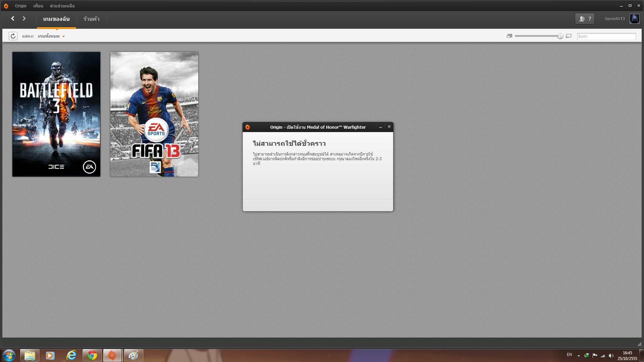Show hidden system tray icons
This screenshot has width=644, height=362.
click(x=579, y=355)
